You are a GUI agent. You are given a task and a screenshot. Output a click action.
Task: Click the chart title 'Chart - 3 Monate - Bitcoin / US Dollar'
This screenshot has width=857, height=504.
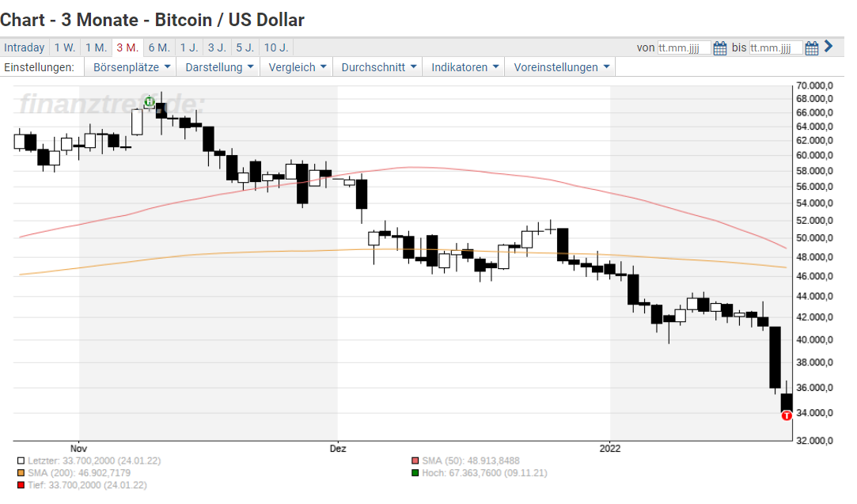[x=152, y=20]
